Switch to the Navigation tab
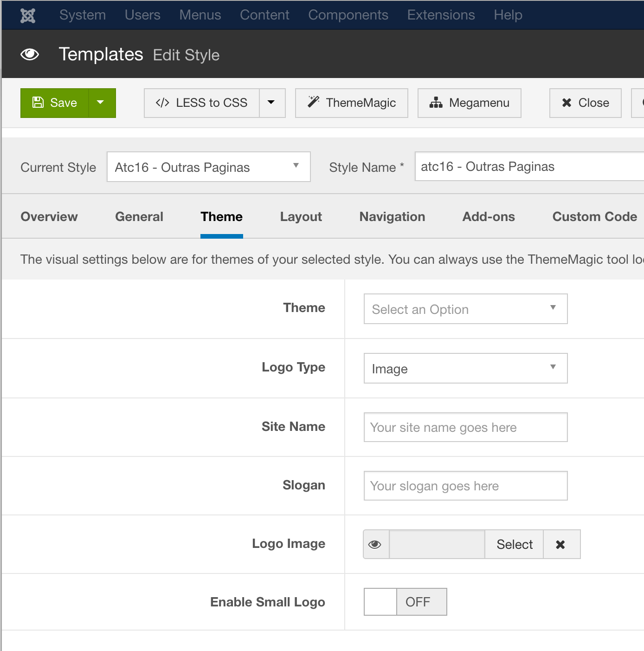Viewport: 644px width, 651px height. coord(392,217)
